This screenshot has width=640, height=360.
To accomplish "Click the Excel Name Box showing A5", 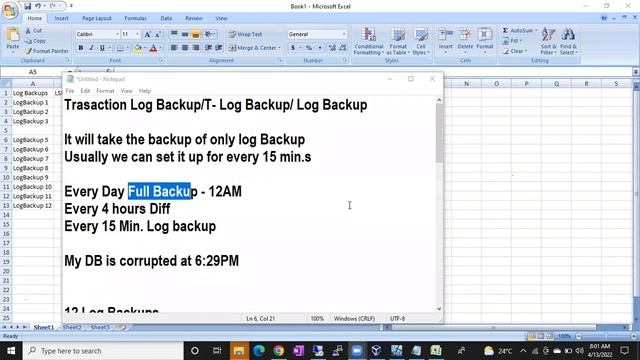I will coord(33,72).
